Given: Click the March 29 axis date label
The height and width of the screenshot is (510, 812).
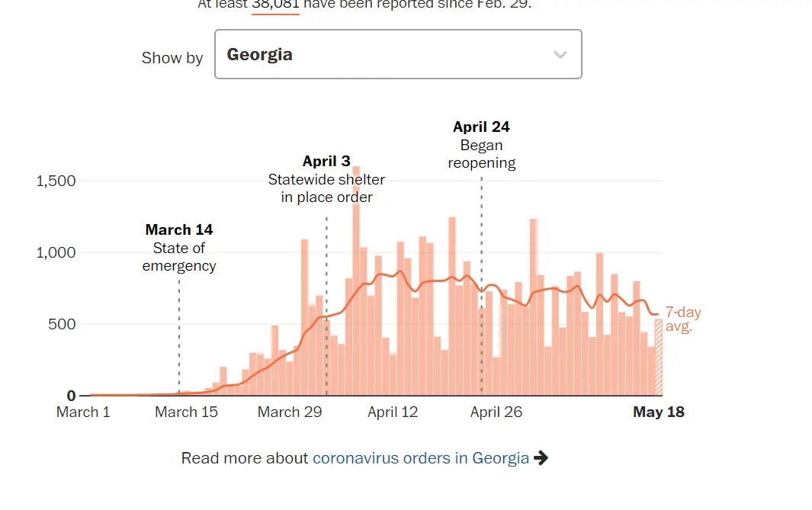Looking at the screenshot, I should click(x=290, y=412).
